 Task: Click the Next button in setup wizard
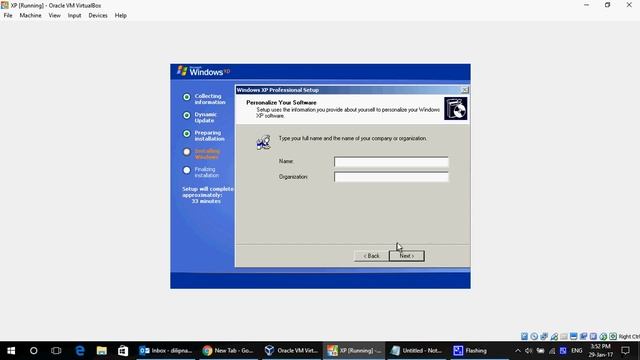coord(407,256)
